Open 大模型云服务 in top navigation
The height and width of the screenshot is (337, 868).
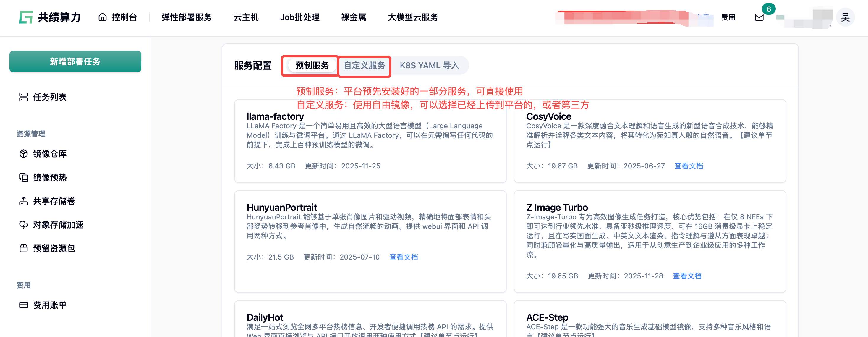(413, 17)
